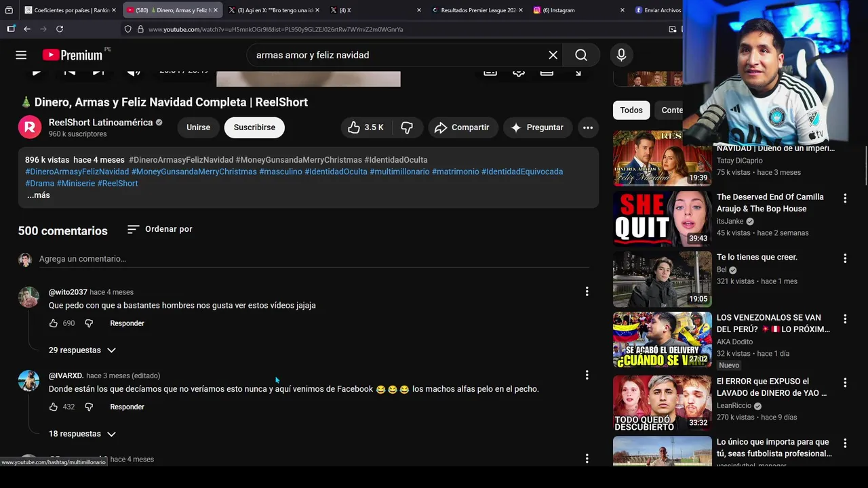Image resolution: width=868 pixels, height=488 pixels.
Task: Open menu for Lo único que importa video
Action: click(845, 443)
